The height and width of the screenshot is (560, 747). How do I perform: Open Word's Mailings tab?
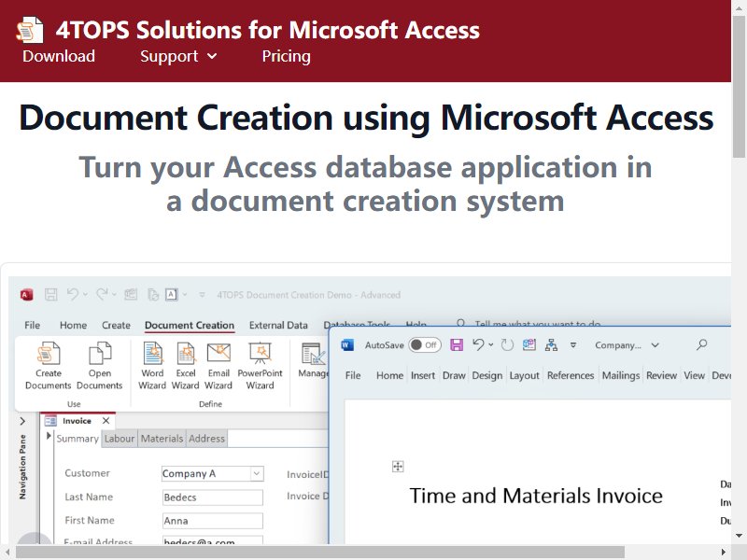[x=621, y=376]
